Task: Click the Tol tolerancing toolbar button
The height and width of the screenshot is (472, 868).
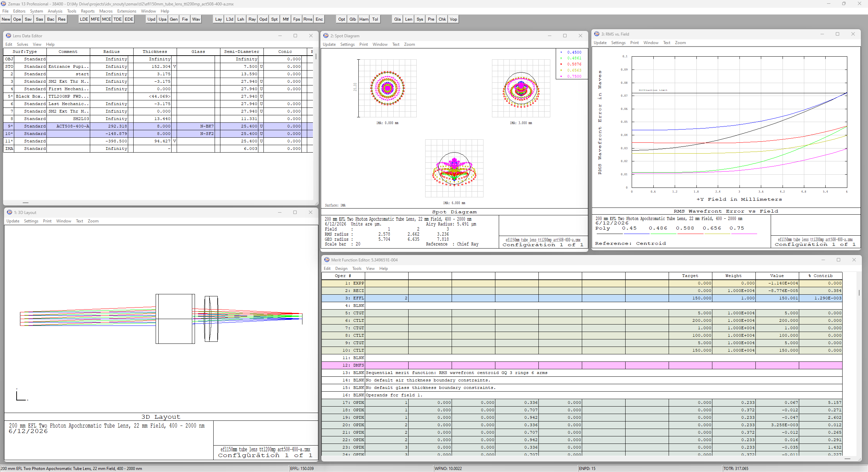Action: tap(375, 19)
